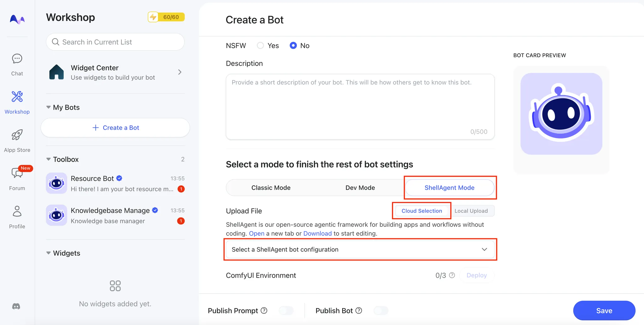Click the Publish Prompt help icon
The image size is (644, 325).
point(264,311)
